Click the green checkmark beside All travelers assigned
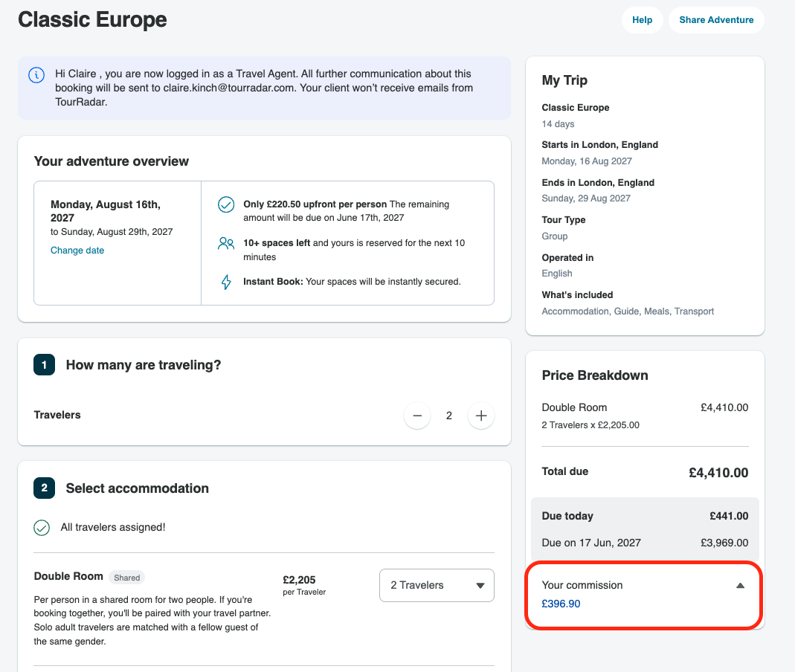This screenshot has height=672, width=795. 42,528
